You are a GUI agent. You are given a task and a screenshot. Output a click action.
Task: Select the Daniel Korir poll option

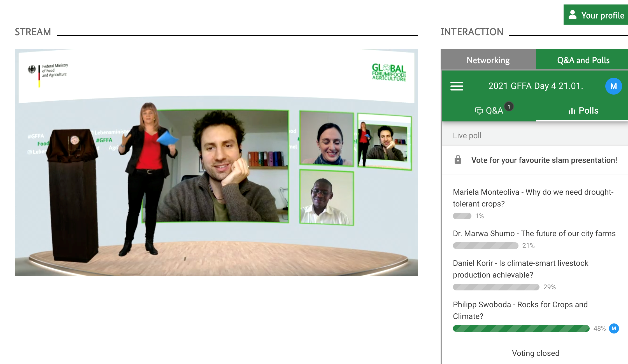coord(520,269)
